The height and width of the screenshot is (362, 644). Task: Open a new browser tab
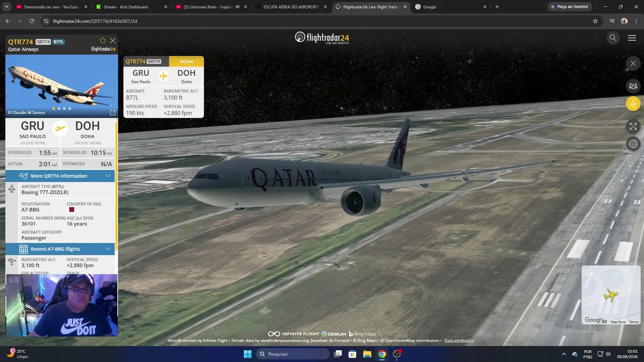coord(497,7)
